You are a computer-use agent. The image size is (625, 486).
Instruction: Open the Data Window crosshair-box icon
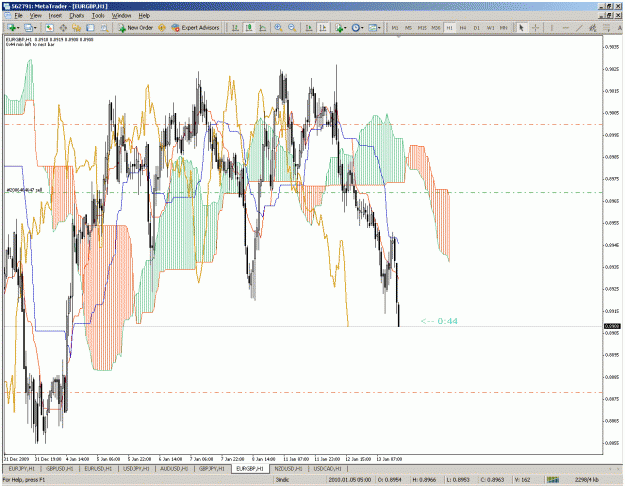tap(63, 28)
